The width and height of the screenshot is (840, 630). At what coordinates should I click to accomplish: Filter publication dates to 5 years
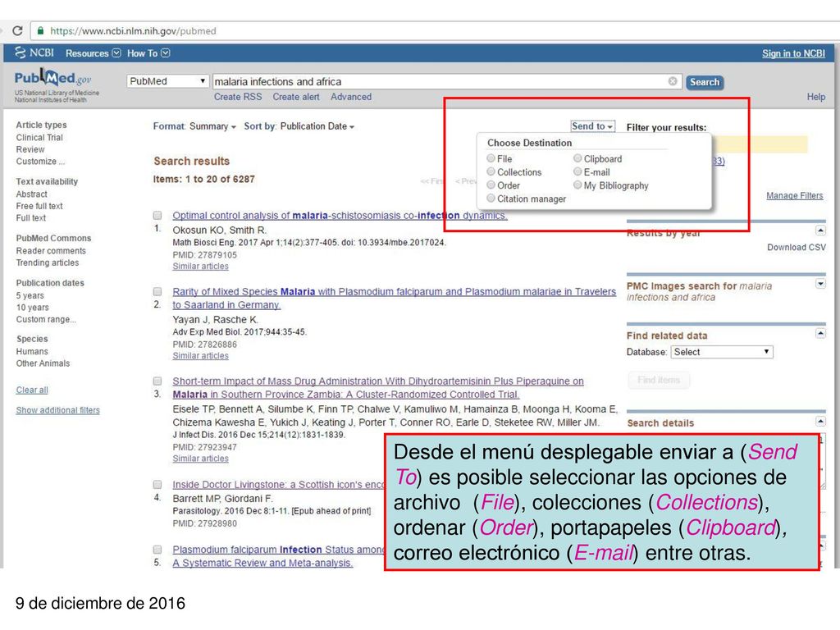coord(30,295)
